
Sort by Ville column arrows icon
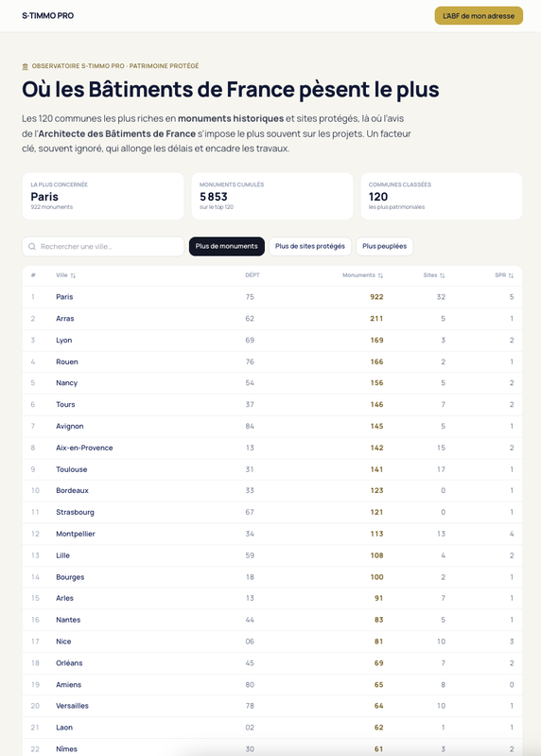[73, 275]
